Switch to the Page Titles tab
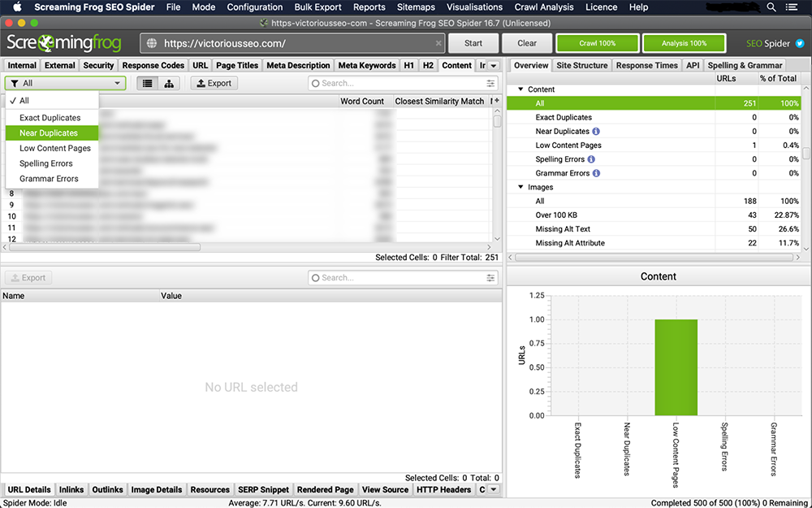 click(x=236, y=65)
